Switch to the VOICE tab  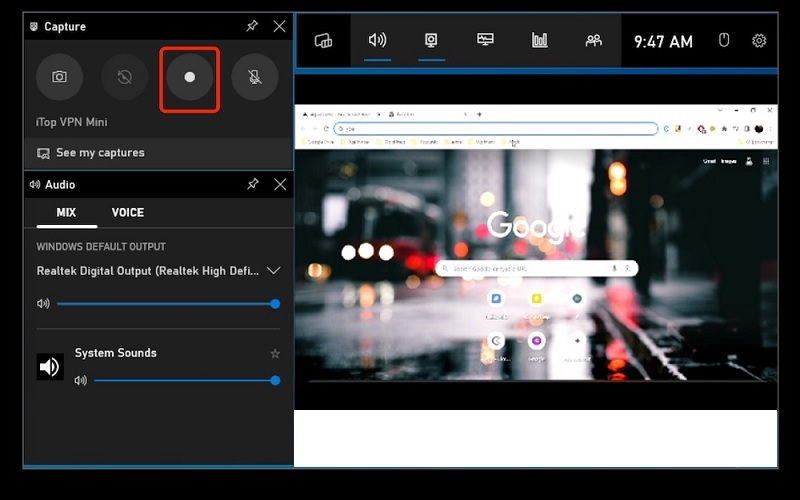[x=128, y=213]
